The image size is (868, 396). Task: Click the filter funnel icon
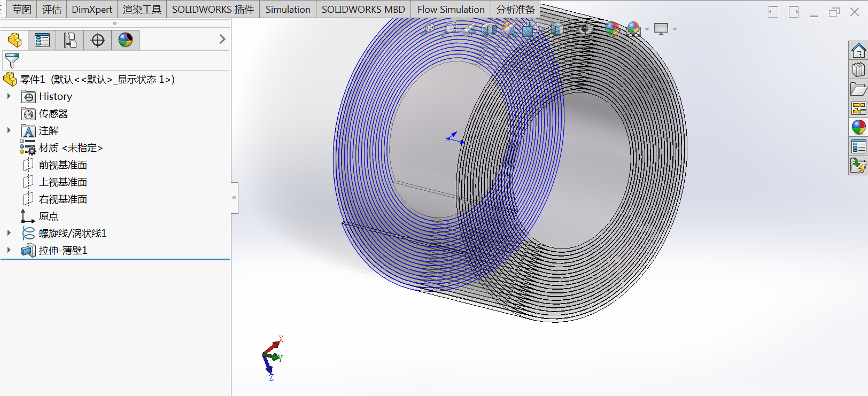(12, 60)
